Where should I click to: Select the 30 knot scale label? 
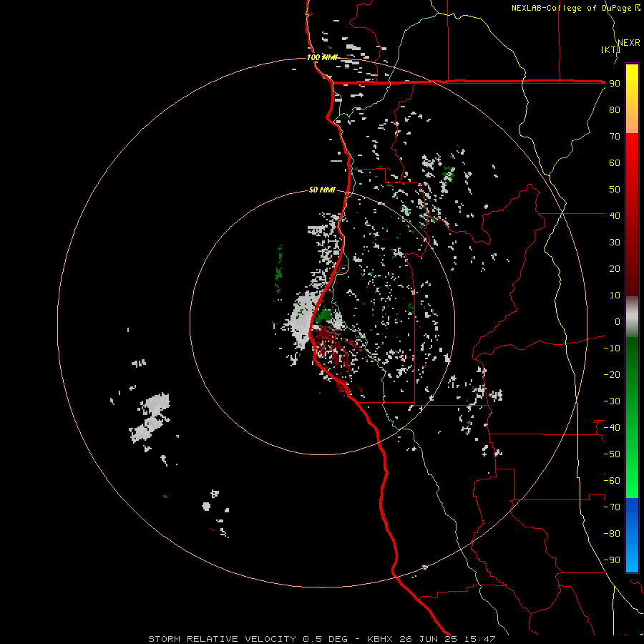coord(615,243)
